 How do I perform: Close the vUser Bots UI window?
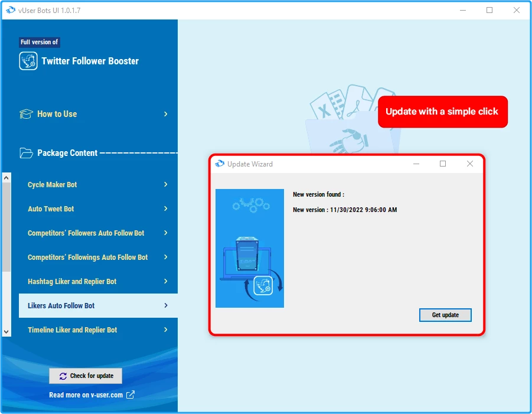click(517, 10)
